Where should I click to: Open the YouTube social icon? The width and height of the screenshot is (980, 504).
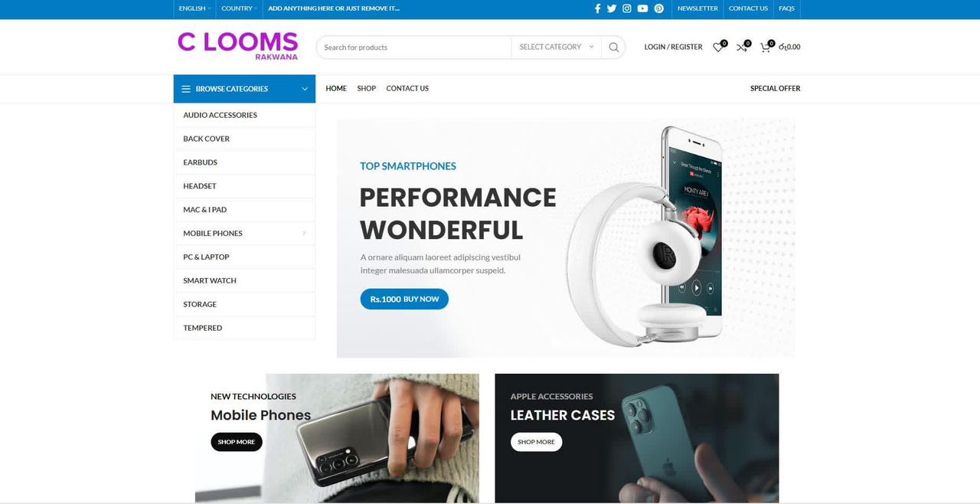642,8
